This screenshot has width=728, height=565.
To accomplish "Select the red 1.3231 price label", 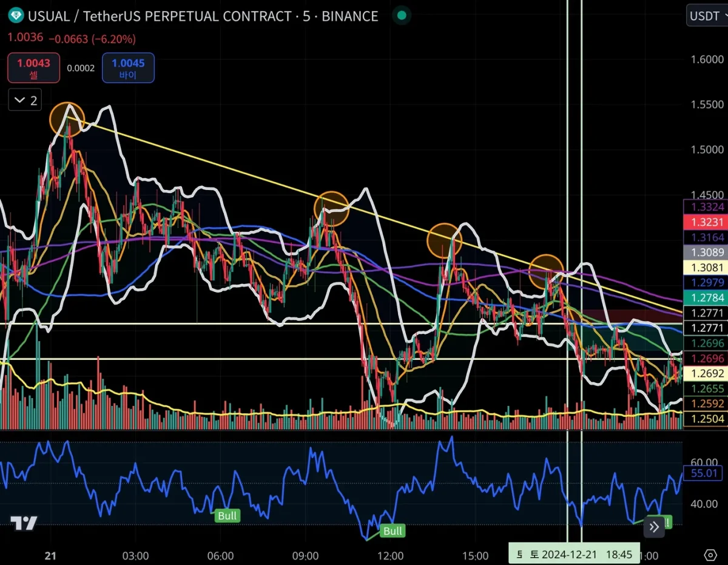I will (x=706, y=222).
